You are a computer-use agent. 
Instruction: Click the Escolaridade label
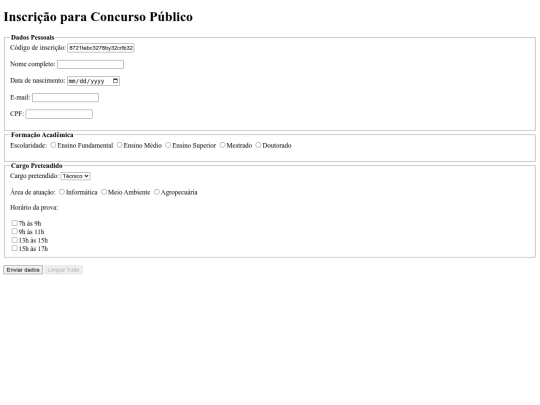click(x=28, y=146)
